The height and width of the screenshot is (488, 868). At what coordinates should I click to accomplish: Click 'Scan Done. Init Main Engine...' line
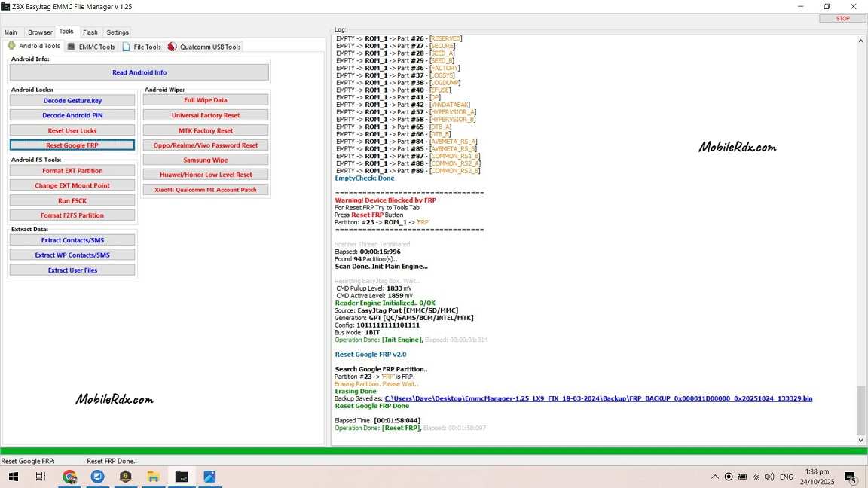click(381, 266)
